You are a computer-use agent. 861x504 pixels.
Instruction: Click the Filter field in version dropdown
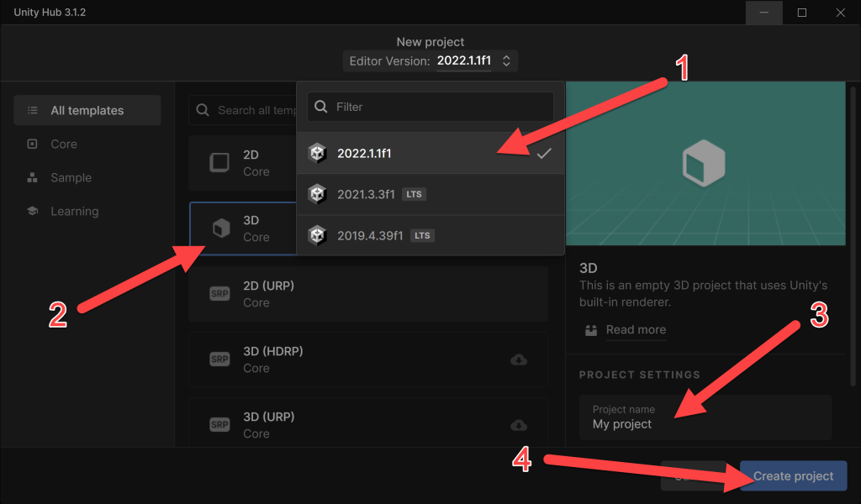click(x=430, y=107)
